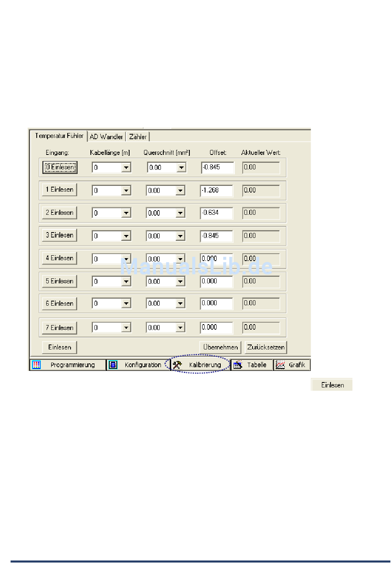Viewport: 392px width, 577px height.
Task: Click the 7 Einlesen button
Action: tap(59, 328)
